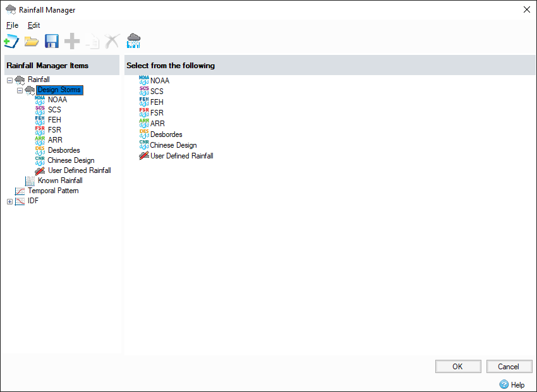Click the Chinese Design CNR tree icon
This screenshot has width=537, height=392.
click(x=40, y=160)
